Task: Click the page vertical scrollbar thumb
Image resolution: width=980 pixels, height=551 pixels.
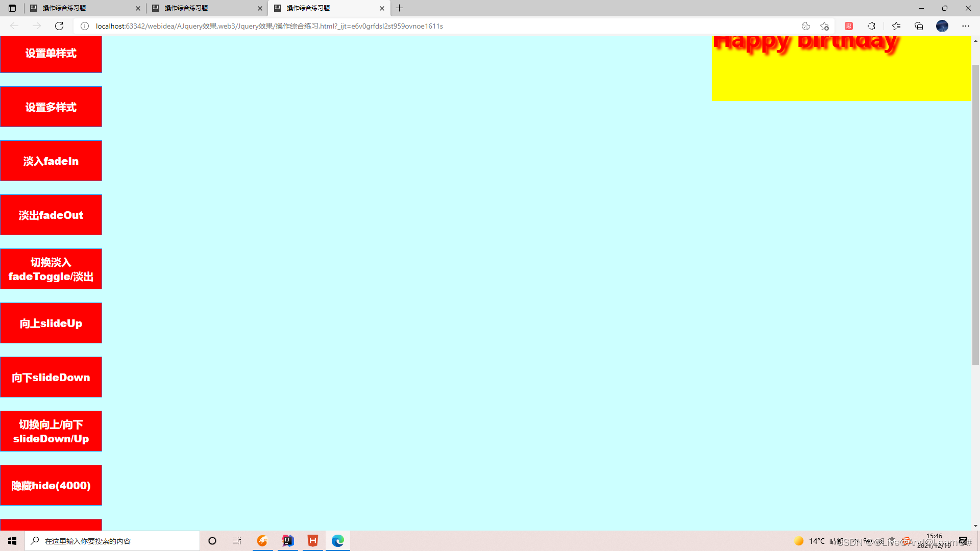Action: (975, 214)
